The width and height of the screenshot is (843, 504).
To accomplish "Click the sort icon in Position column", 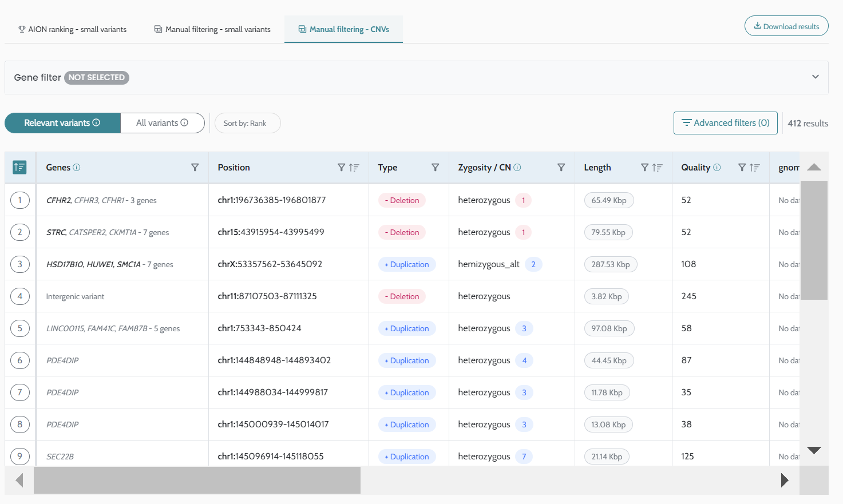I will (354, 168).
